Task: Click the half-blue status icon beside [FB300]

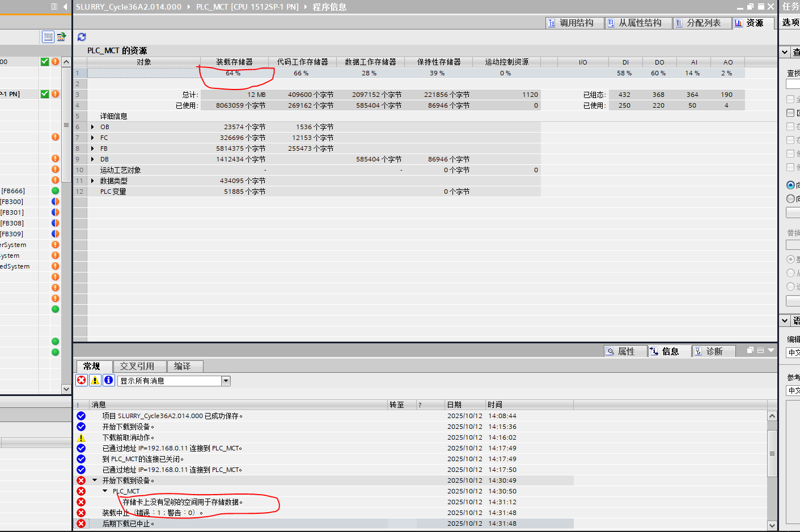Action: [55, 202]
